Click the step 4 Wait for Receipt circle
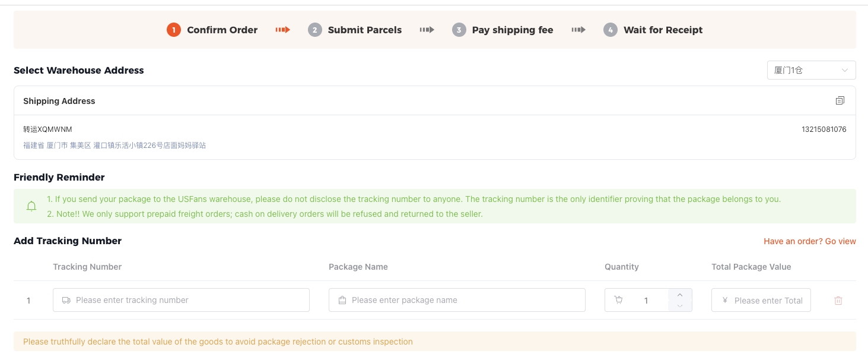868x360 pixels. click(x=611, y=30)
